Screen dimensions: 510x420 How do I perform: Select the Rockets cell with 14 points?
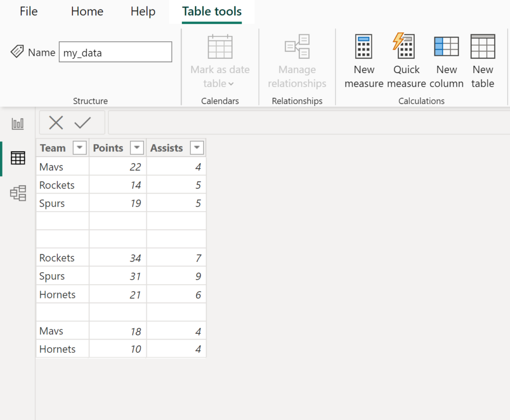[x=63, y=185]
